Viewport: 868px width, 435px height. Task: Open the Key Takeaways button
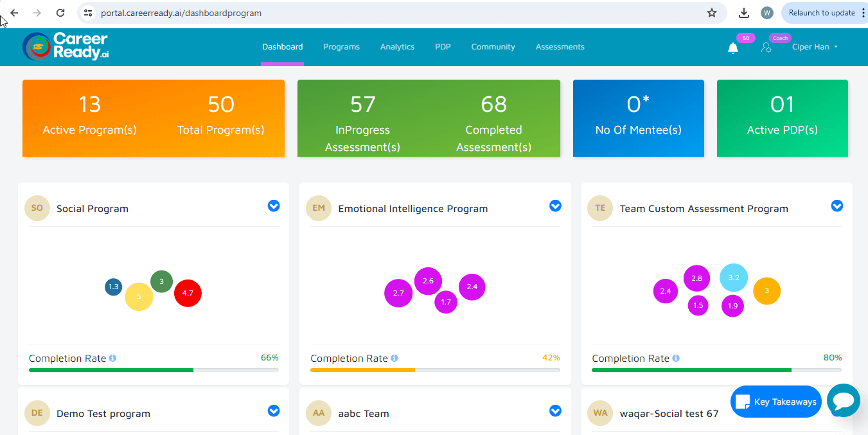[775, 402]
